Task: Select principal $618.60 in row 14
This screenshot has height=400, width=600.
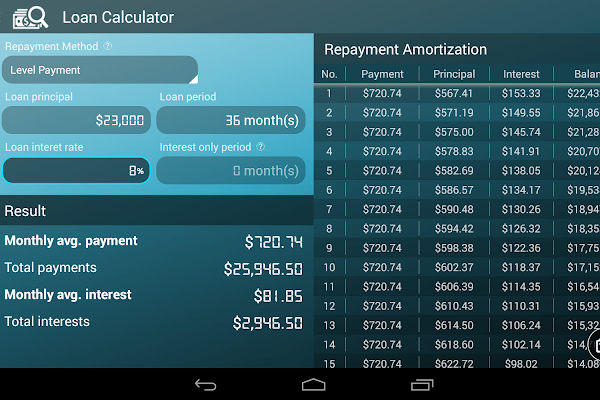Action: [454, 344]
